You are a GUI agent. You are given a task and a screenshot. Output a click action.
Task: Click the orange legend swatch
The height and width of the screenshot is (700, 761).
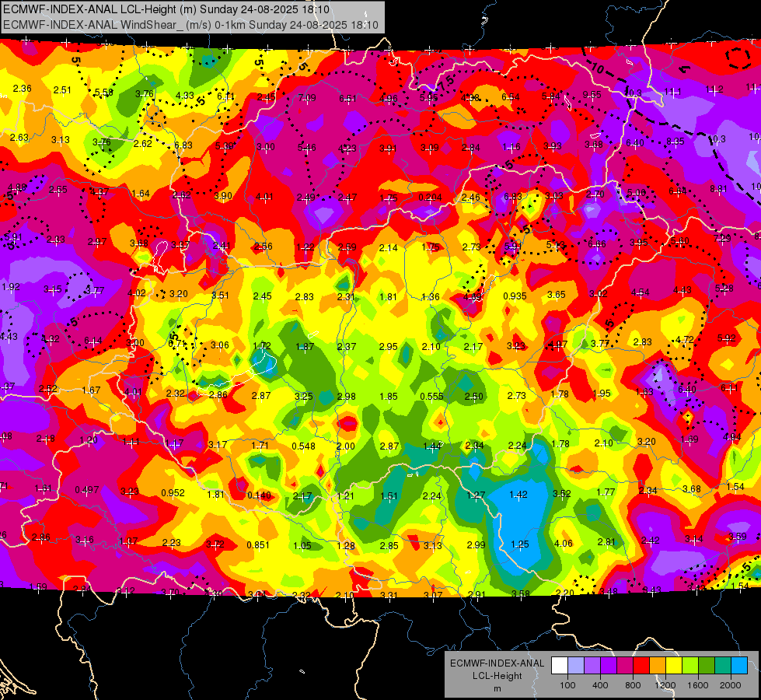point(658,666)
